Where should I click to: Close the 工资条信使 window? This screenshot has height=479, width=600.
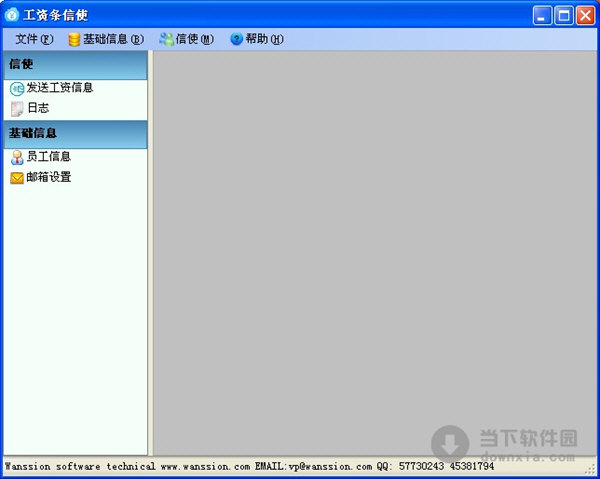click(x=585, y=16)
